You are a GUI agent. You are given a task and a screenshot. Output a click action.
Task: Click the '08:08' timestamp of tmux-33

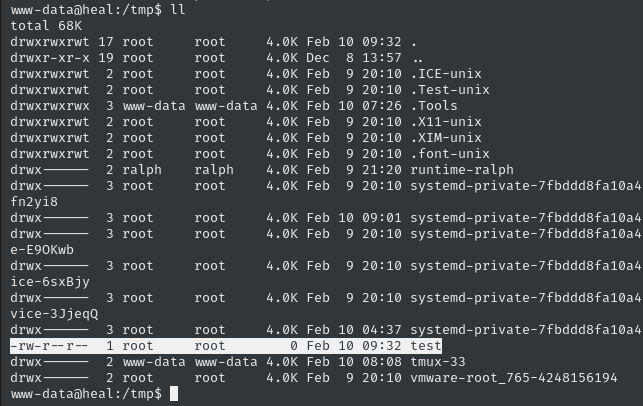pyautogui.click(x=381, y=362)
